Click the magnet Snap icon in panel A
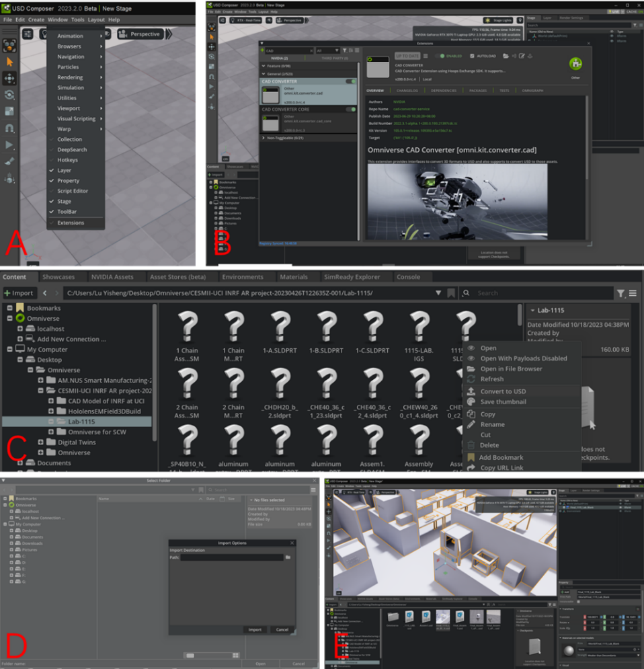644x669 pixels. [9, 128]
